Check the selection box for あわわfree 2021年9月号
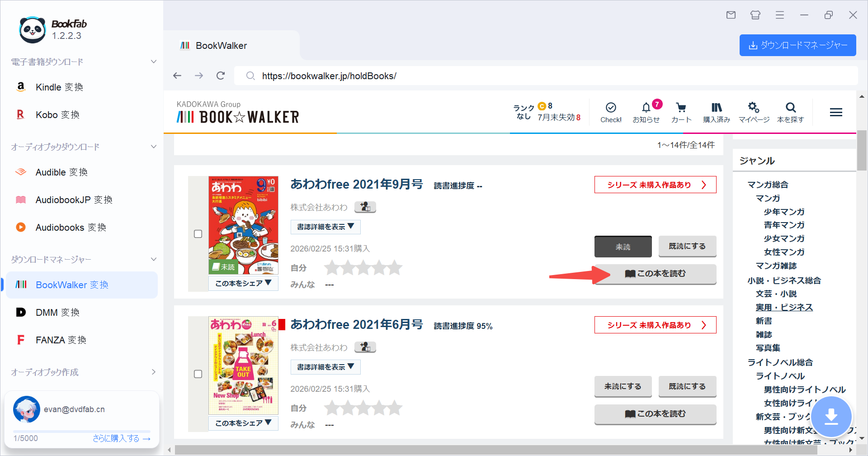Screen dimensions: 868x456 tap(198, 234)
